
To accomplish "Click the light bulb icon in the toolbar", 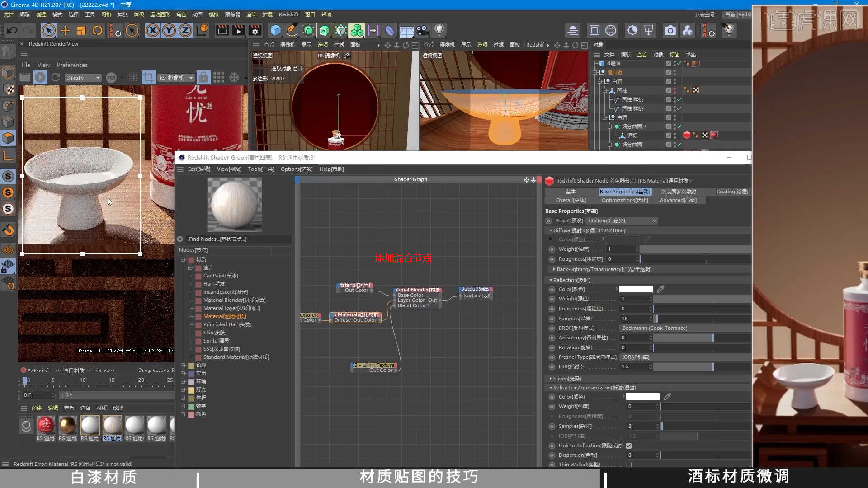I will 439,30.
